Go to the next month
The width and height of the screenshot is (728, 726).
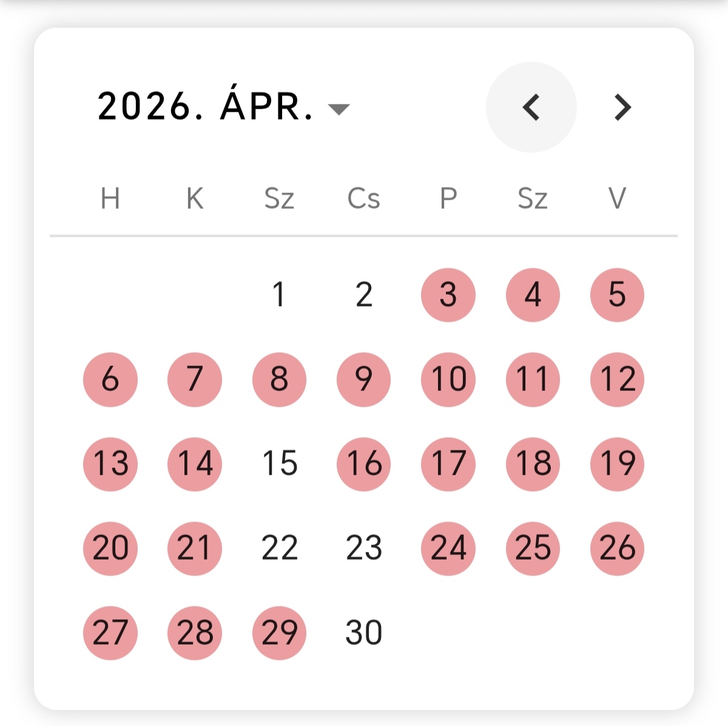point(622,107)
